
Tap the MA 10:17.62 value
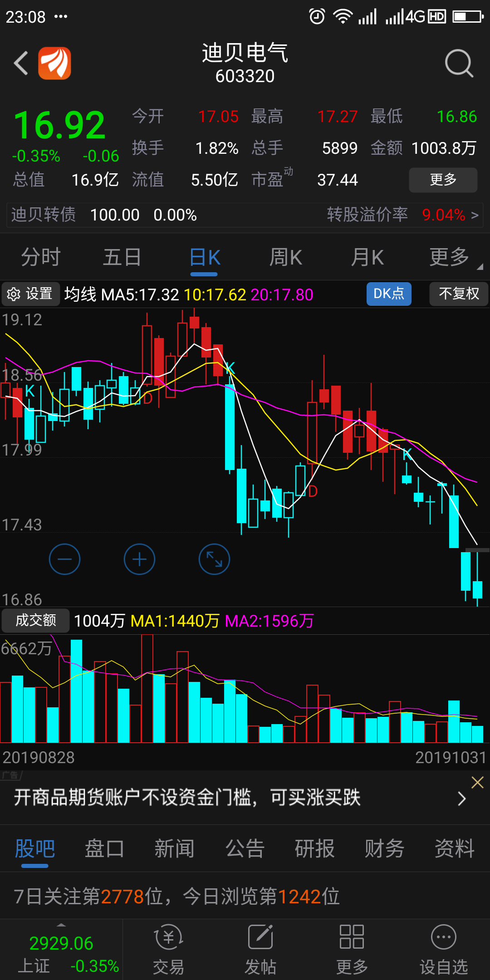(215, 294)
